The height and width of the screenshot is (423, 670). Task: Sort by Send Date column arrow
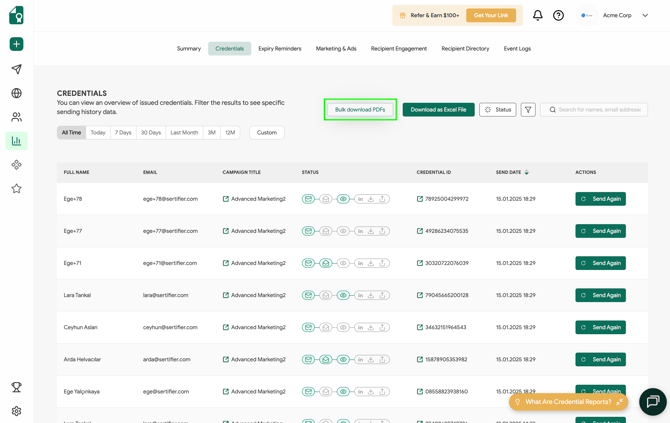[527, 173]
